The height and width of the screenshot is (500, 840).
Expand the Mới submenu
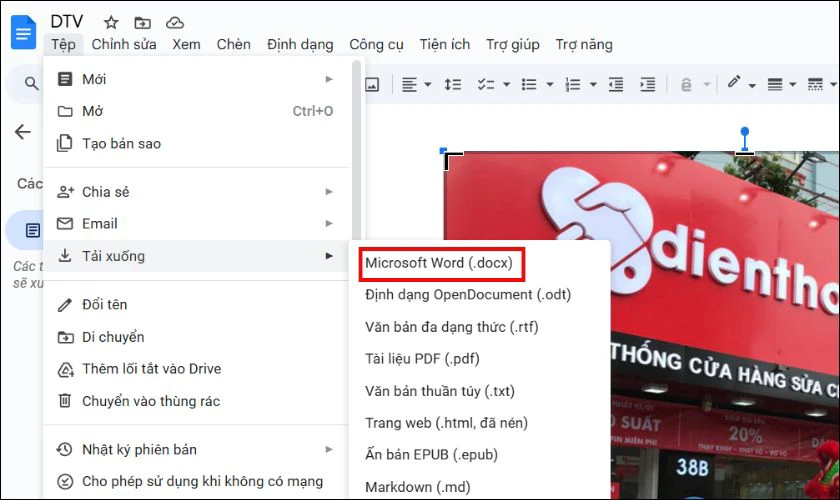pos(197,79)
